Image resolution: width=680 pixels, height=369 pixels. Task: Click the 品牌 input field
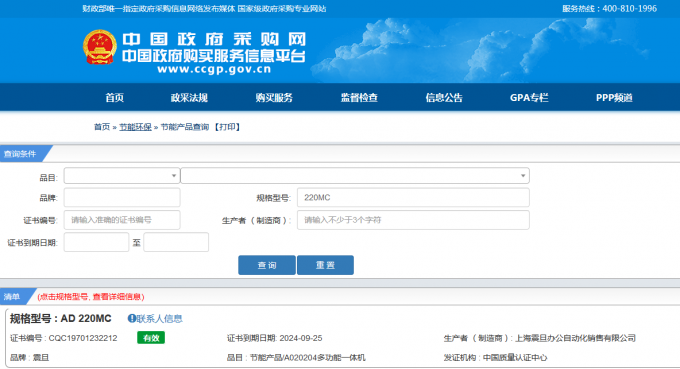(x=122, y=198)
